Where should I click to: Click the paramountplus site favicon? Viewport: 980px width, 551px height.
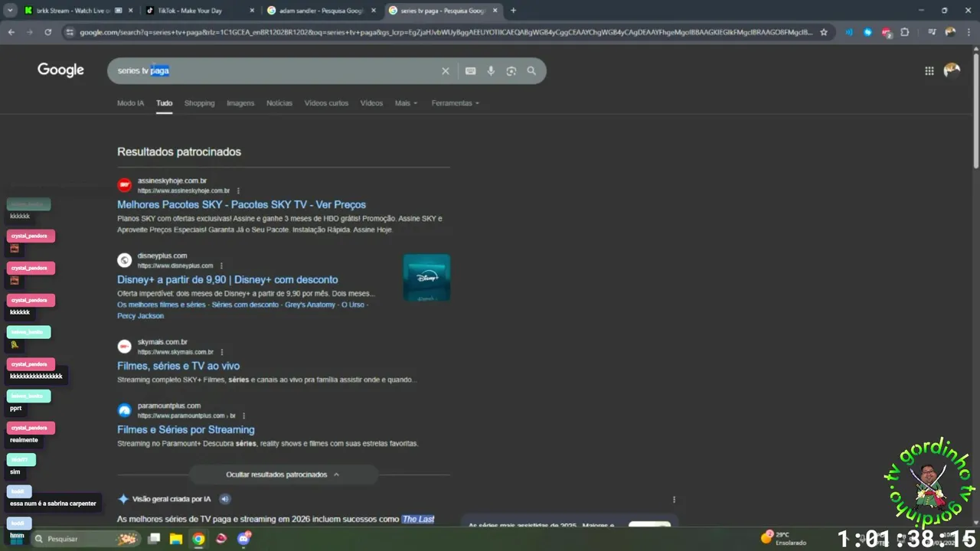[x=124, y=410]
